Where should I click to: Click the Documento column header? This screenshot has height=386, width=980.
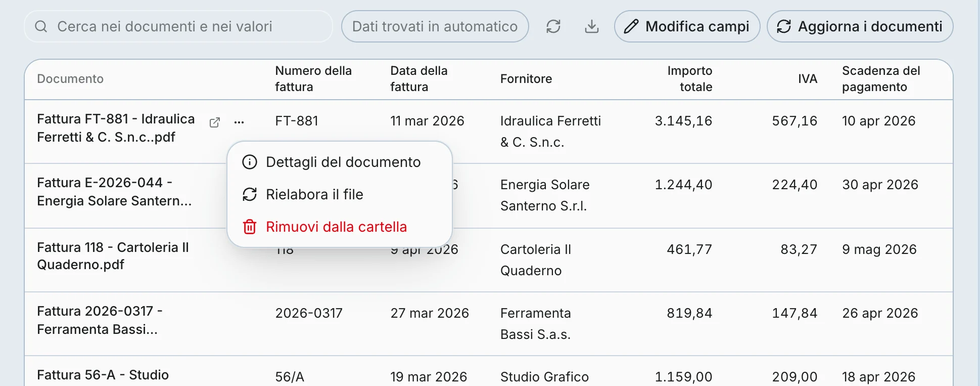(70, 79)
